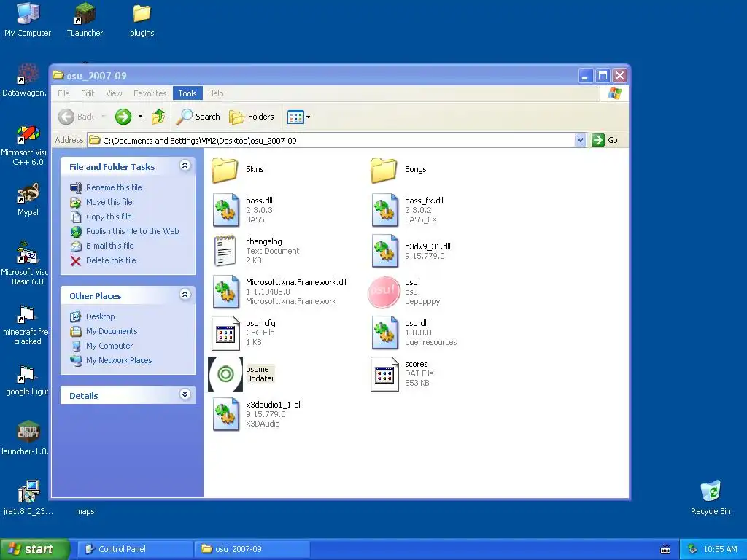The image size is (747, 560).
Task: Select the scores DAT file icon
Action: pyautogui.click(x=384, y=374)
